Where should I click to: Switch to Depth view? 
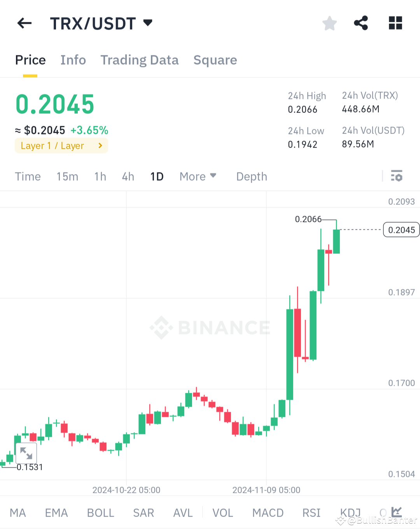(x=251, y=176)
